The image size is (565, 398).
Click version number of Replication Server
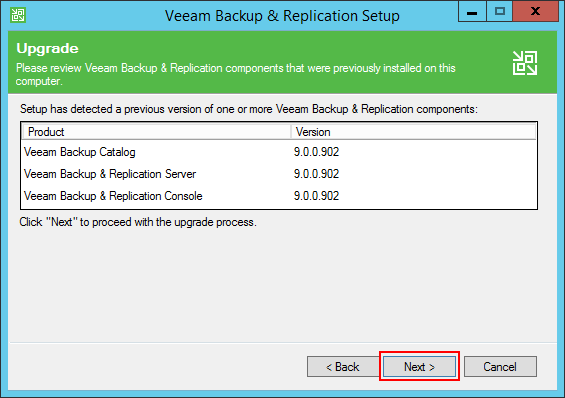coord(316,174)
